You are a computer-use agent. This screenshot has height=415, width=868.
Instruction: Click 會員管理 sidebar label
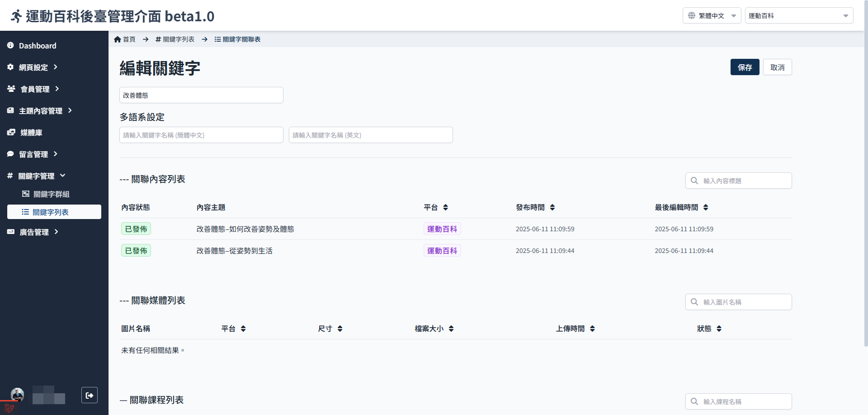pos(35,89)
